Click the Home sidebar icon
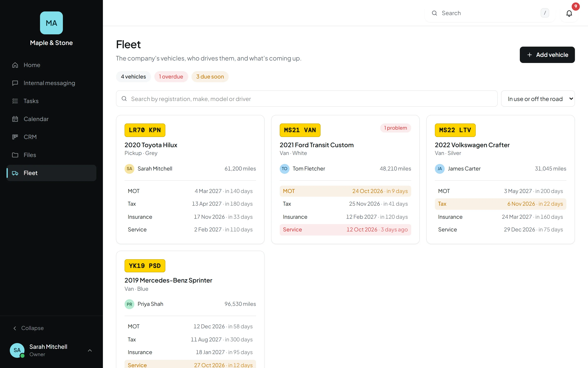Viewport: 588px width, 368px height. [x=15, y=65]
